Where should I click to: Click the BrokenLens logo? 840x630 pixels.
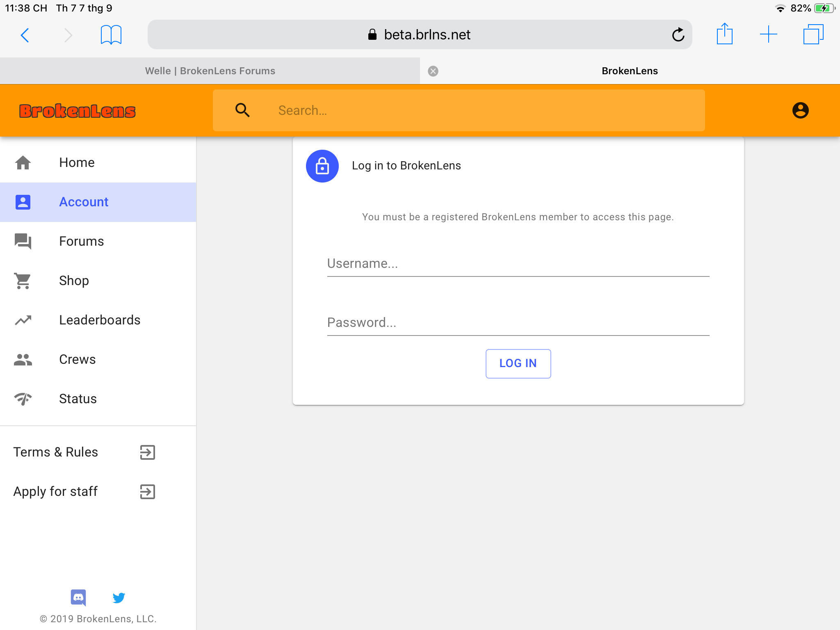pyautogui.click(x=78, y=111)
